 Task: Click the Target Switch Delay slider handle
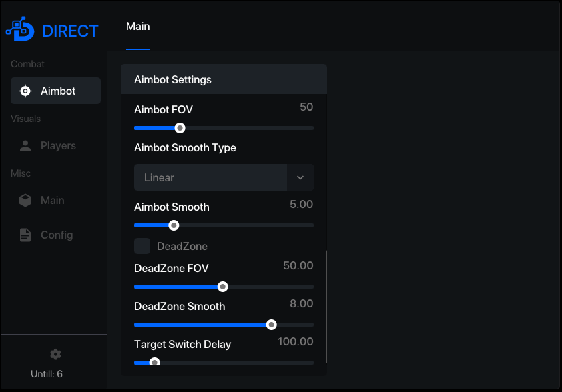point(154,362)
